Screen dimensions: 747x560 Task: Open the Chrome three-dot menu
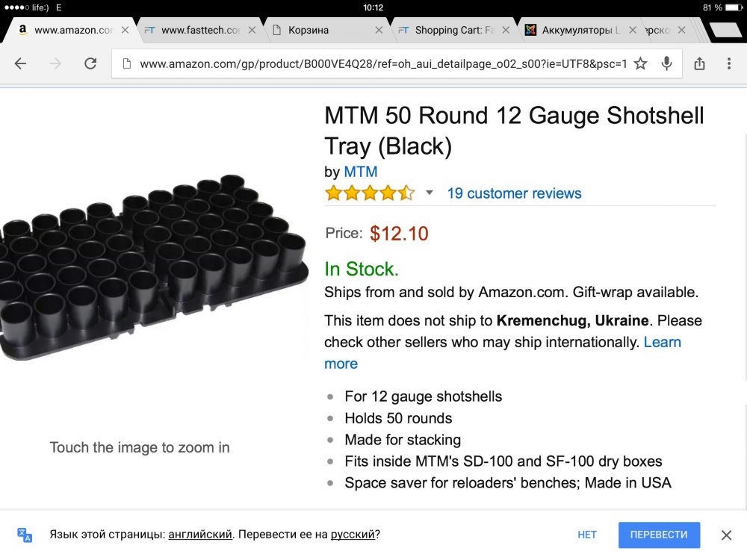(728, 63)
